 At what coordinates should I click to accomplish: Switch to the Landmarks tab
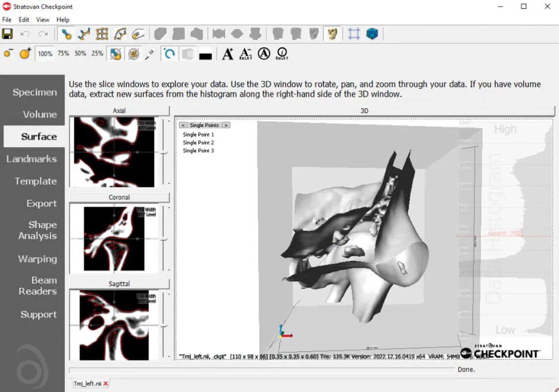pos(32,159)
